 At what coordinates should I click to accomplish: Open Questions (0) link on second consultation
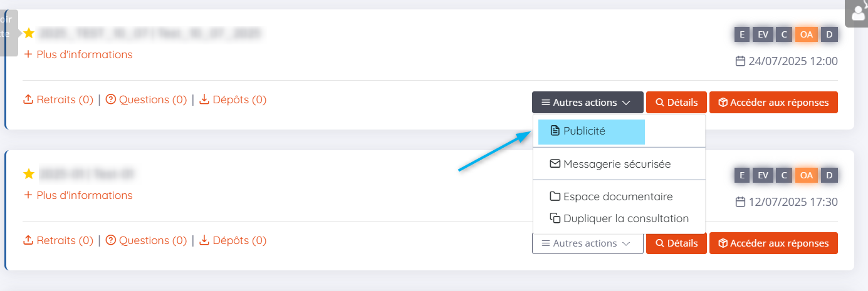pyautogui.click(x=146, y=240)
